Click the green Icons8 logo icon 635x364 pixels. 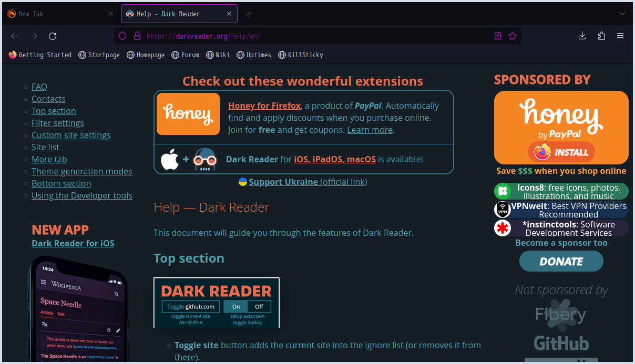point(503,191)
